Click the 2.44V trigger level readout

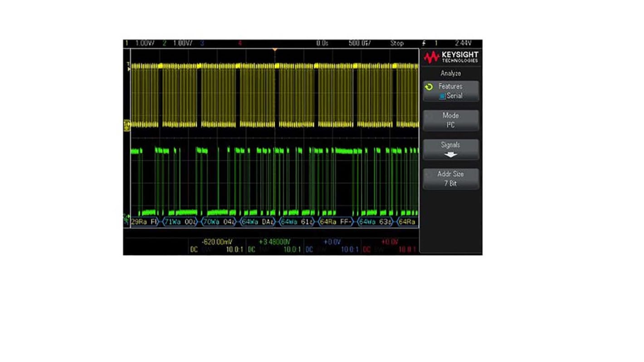coord(463,44)
